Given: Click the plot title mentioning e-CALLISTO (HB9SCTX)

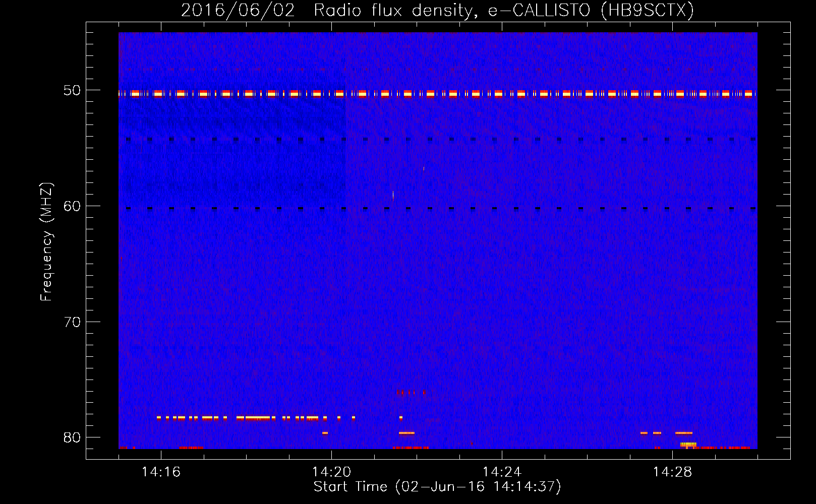Looking at the screenshot, I should point(437,10).
